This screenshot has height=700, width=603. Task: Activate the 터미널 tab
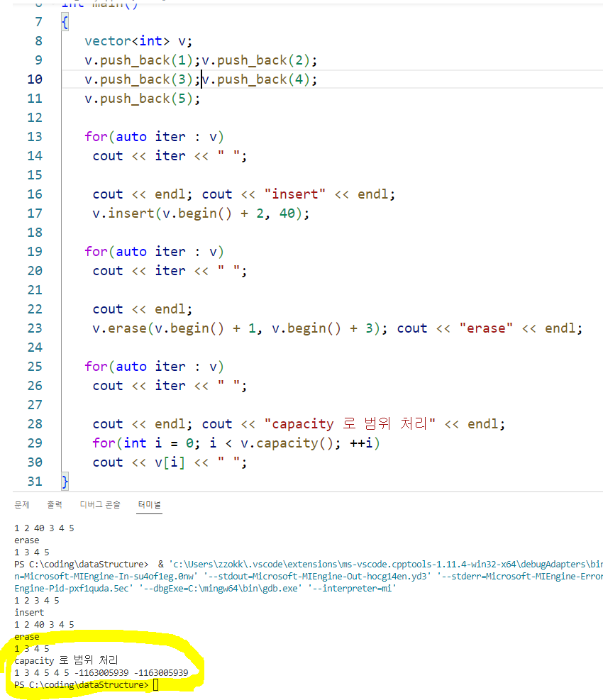[x=149, y=504]
